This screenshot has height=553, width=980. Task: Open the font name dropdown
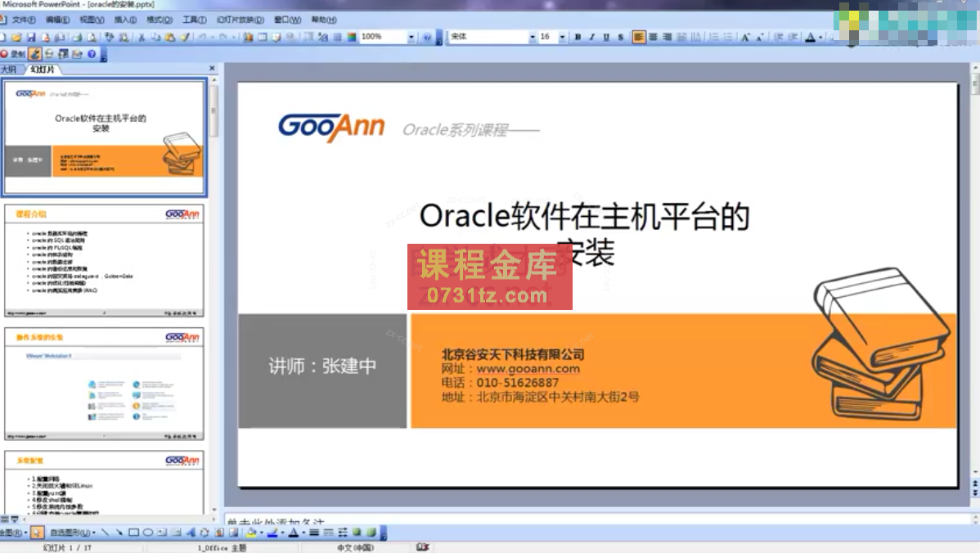tap(532, 38)
